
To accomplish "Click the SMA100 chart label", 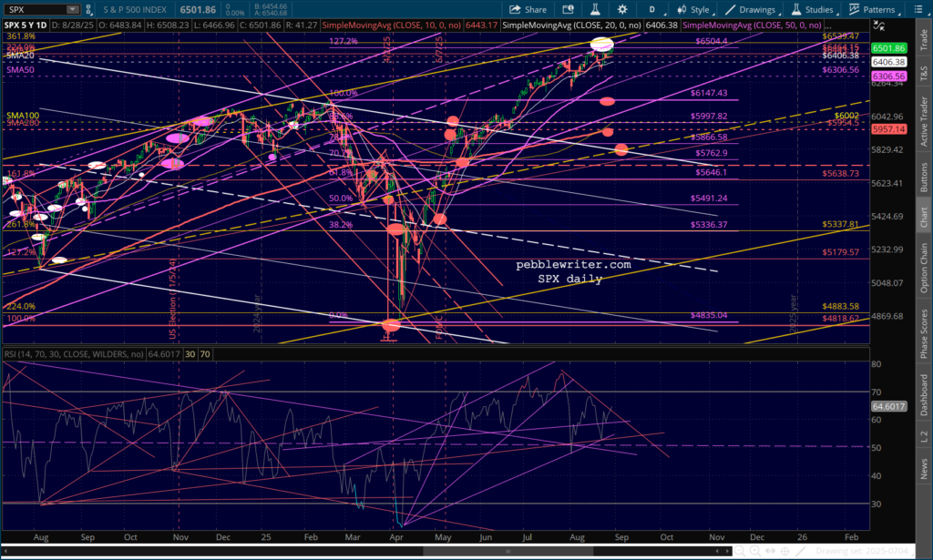I will click(x=23, y=116).
